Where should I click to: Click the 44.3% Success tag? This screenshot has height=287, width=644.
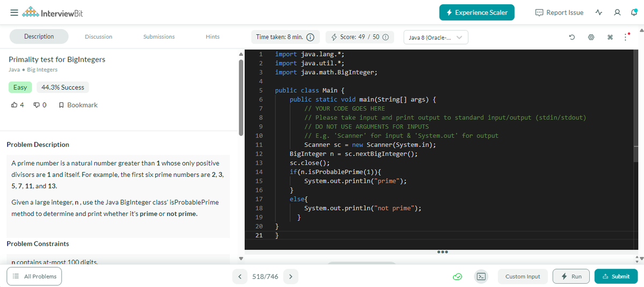(x=63, y=87)
